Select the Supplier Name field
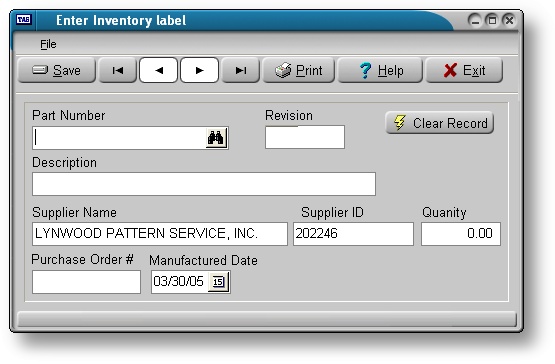 [160, 234]
